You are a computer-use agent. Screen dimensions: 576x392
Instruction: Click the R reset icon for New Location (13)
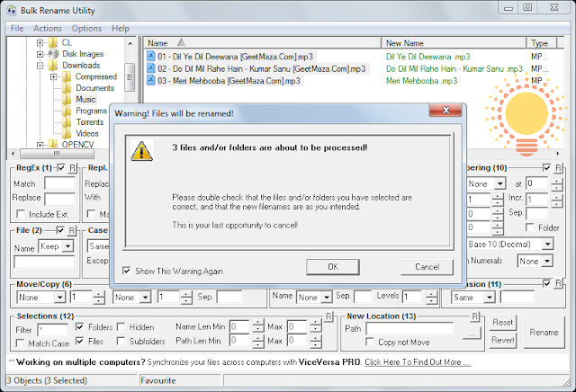pyautogui.click(x=474, y=316)
